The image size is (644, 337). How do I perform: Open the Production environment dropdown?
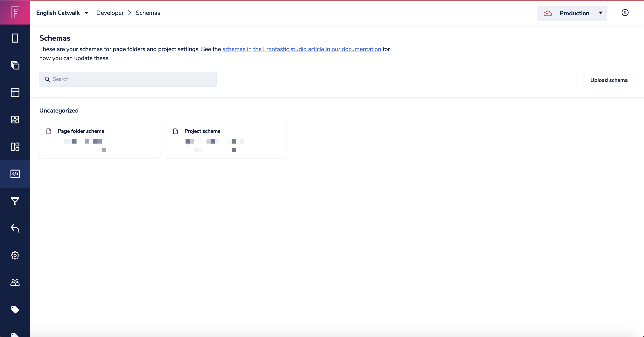[572, 13]
